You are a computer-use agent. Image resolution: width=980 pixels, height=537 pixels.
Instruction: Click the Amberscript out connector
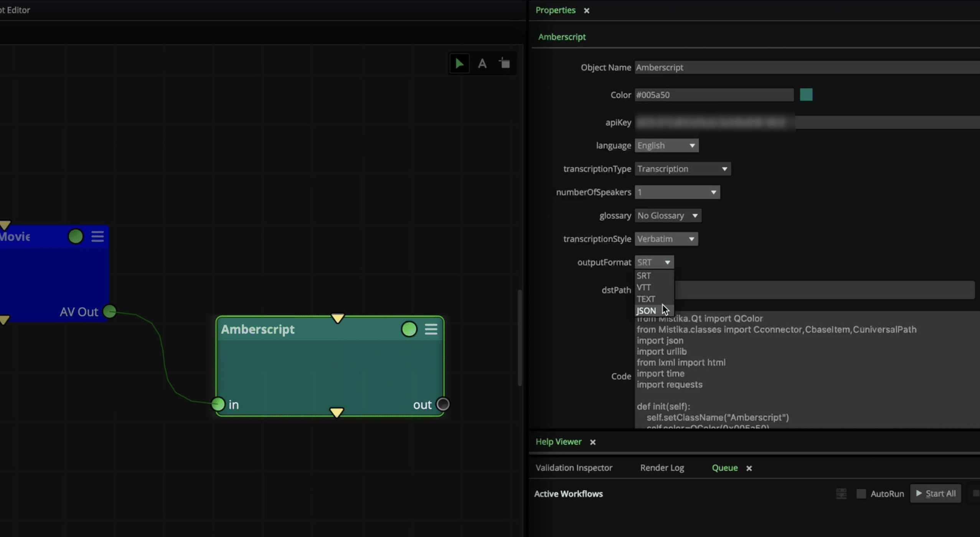pos(443,404)
